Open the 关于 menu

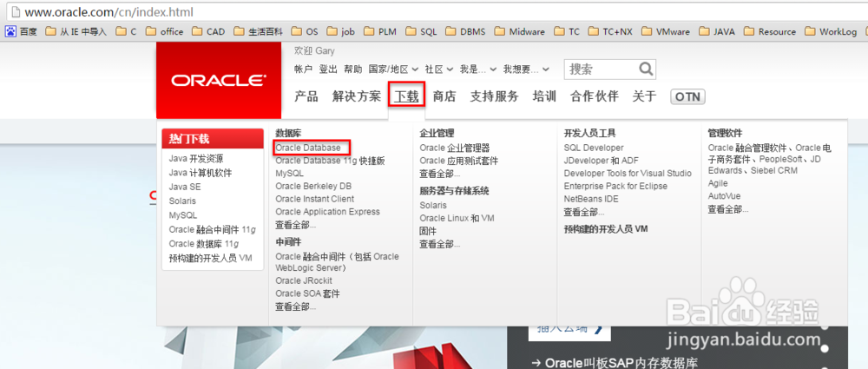pyautogui.click(x=644, y=96)
